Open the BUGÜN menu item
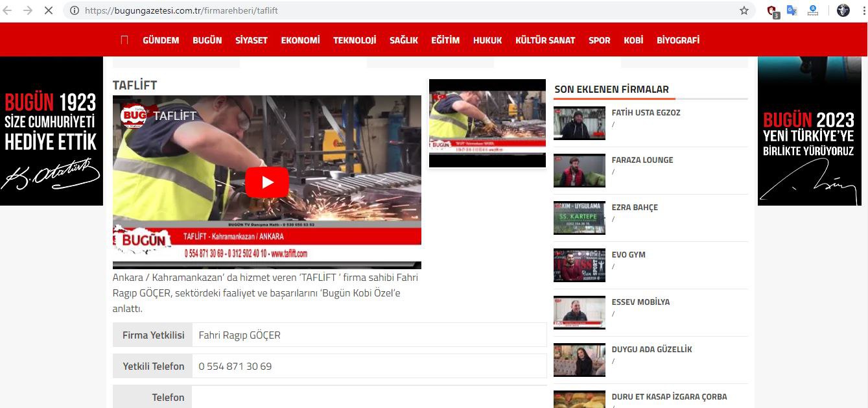This screenshot has height=408, width=868. [x=207, y=40]
